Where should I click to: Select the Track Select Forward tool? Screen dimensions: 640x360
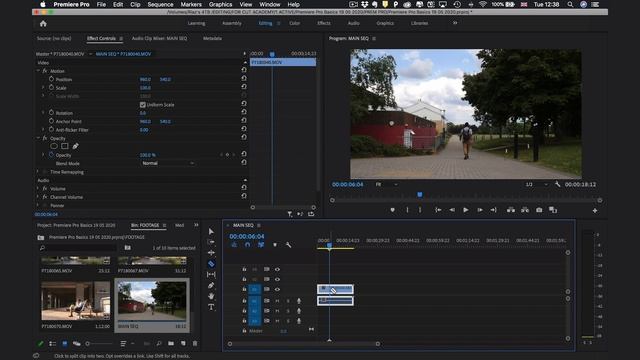click(211, 242)
